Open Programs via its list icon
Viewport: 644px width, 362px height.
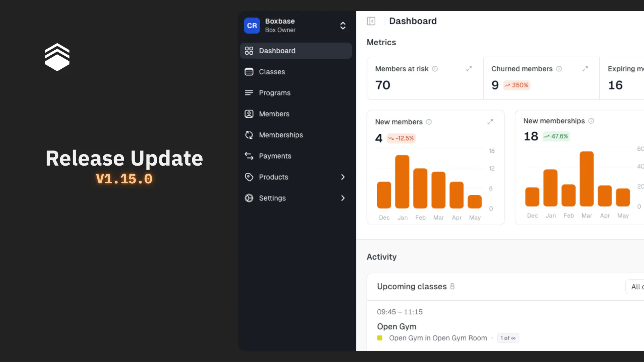(249, 93)
